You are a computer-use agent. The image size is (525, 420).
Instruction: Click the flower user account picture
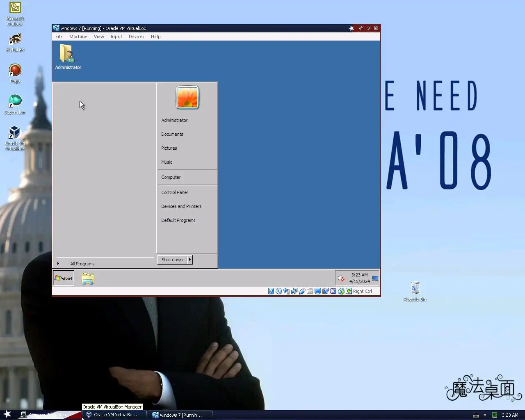tap(187, 98)
